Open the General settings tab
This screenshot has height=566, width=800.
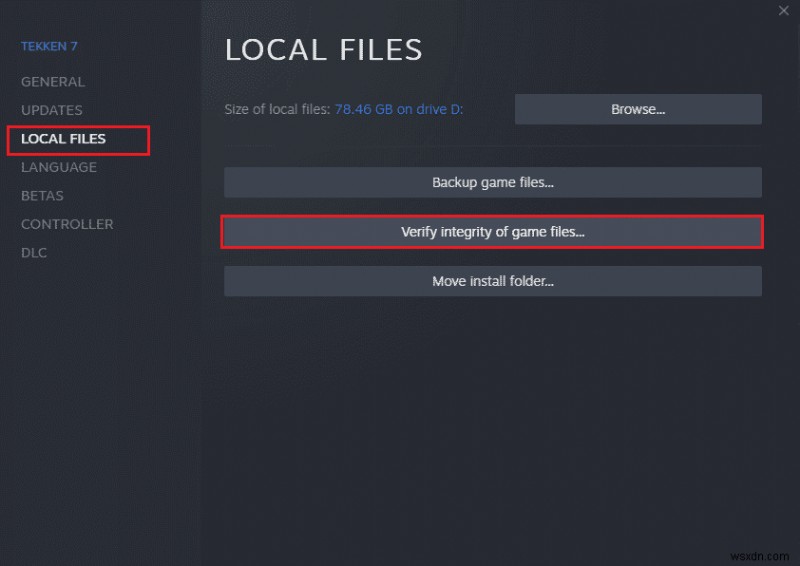coord(53,82)
